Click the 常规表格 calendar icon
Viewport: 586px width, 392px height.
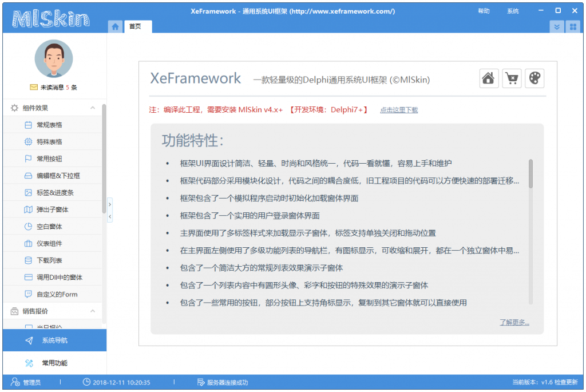coord(28,125)
